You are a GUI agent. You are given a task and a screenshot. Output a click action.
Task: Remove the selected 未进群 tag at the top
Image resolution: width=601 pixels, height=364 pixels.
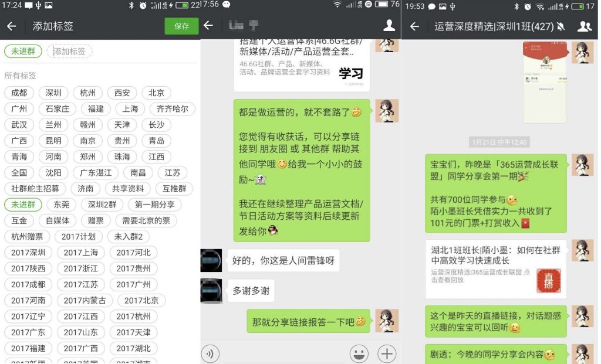(23, 52)
